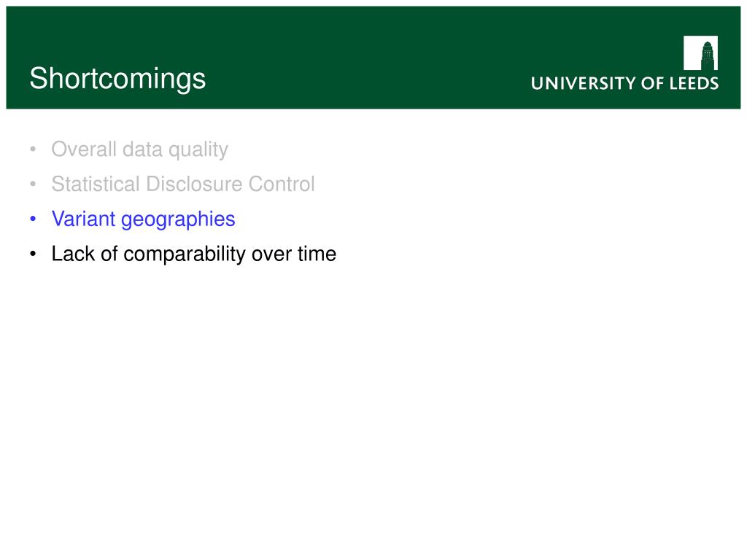Click the word Statistical in the second bullet
Screen dimensions: 747x560
pos(96,184)
